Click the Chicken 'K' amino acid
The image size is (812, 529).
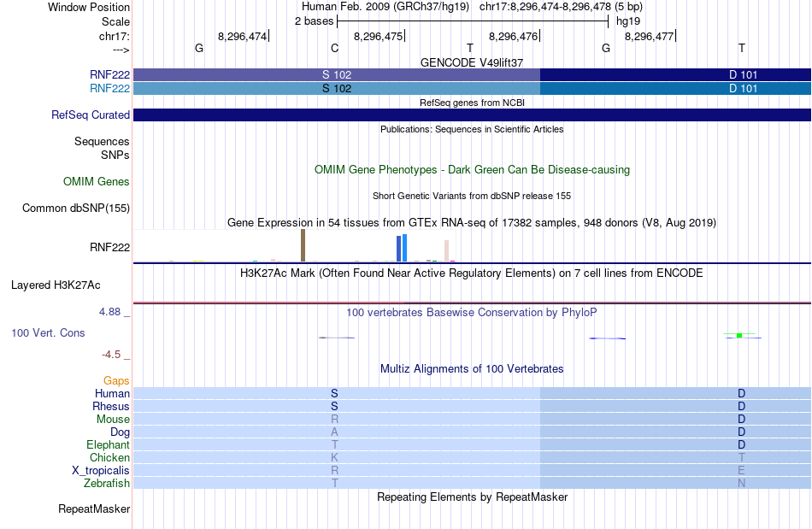(334, 457)
